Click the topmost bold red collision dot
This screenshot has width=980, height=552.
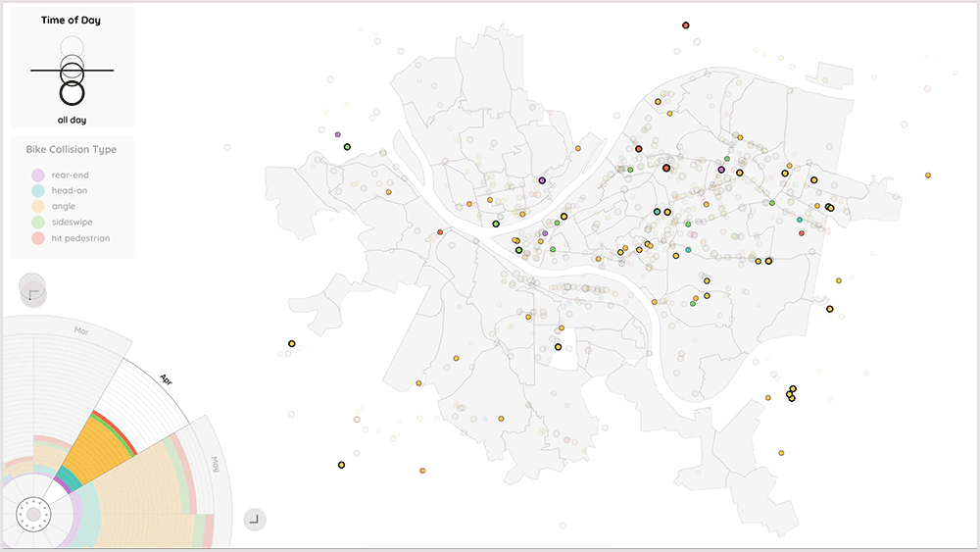(x=686, y=25)
